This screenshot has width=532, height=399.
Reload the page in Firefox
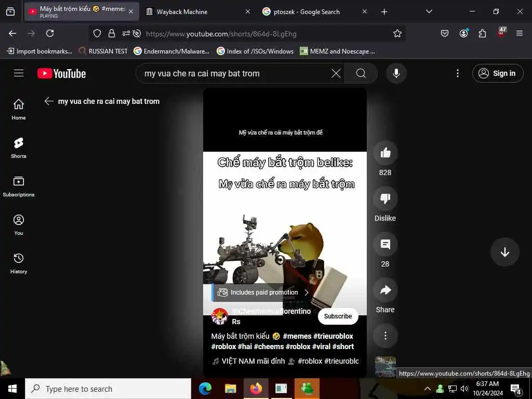[50, 33]
